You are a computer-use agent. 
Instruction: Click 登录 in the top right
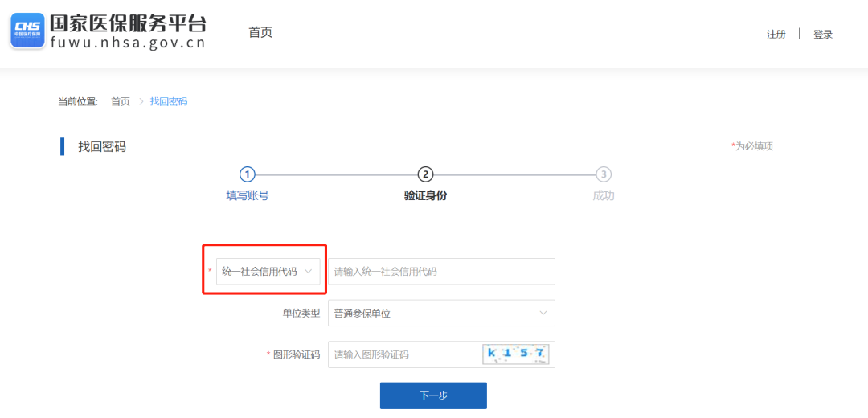point(823,34)
